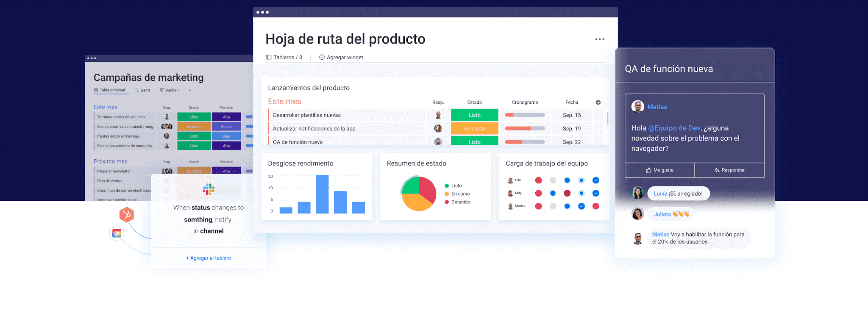Switch to the Kanban view tab
Screen dimensions: 868x310
pos(170,90)
